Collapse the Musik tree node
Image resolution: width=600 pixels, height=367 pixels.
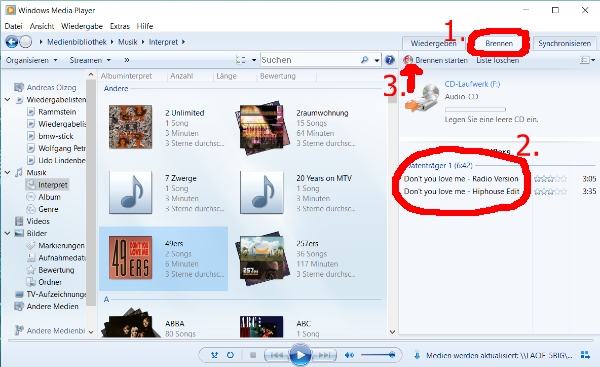pos(7,173)
